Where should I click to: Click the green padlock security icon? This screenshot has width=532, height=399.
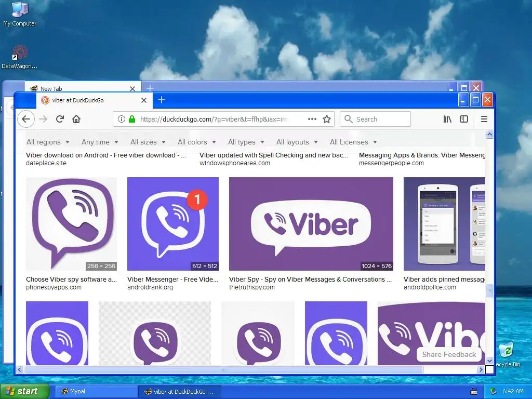[132, 119]
